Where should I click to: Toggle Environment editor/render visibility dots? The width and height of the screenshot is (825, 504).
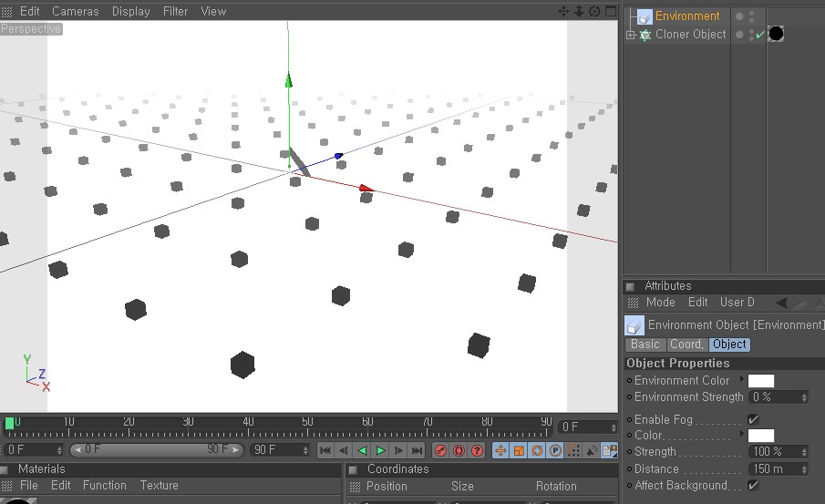pyautogui.click(x=751, y=16)
